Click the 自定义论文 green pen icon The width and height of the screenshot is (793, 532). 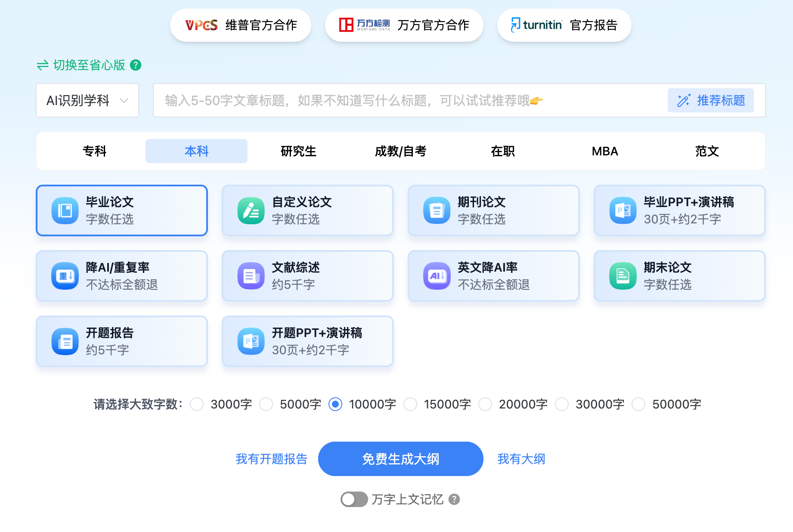[x=251, y=210]
